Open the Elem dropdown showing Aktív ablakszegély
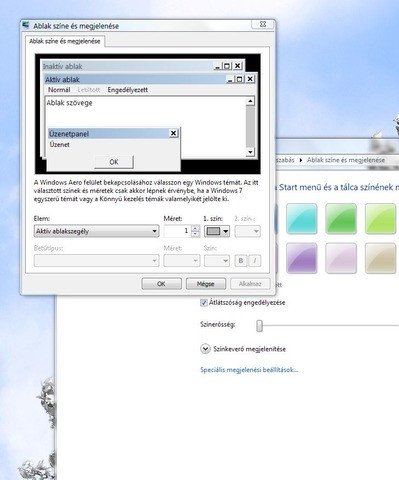 click(x=96, y=231)
